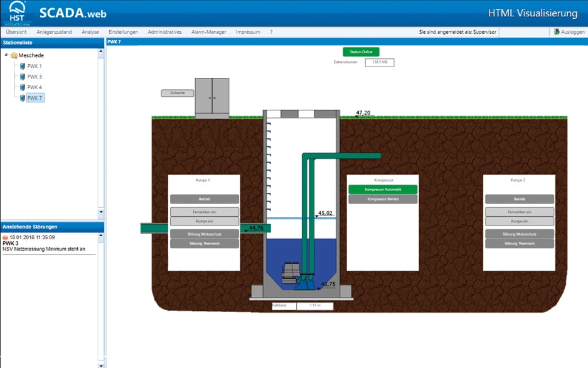Click the Anstehende Störungen panel header
The width and height of the screenshot is (588, 368).
pyautogui.click(x=52, y=227)
